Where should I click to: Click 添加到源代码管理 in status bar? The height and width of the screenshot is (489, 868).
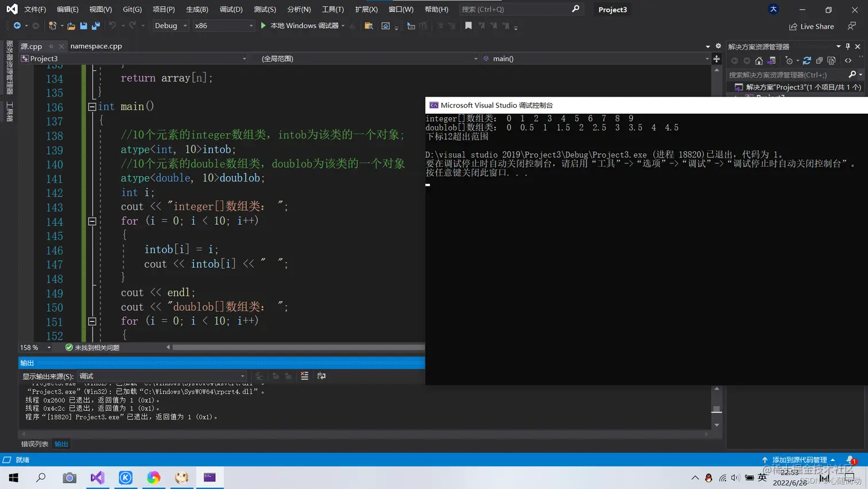tap(799, 460)
